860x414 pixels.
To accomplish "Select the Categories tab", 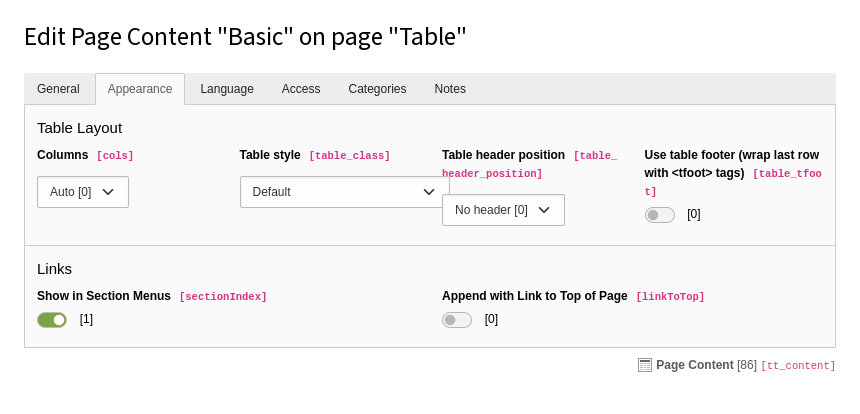I will [377, 89].
